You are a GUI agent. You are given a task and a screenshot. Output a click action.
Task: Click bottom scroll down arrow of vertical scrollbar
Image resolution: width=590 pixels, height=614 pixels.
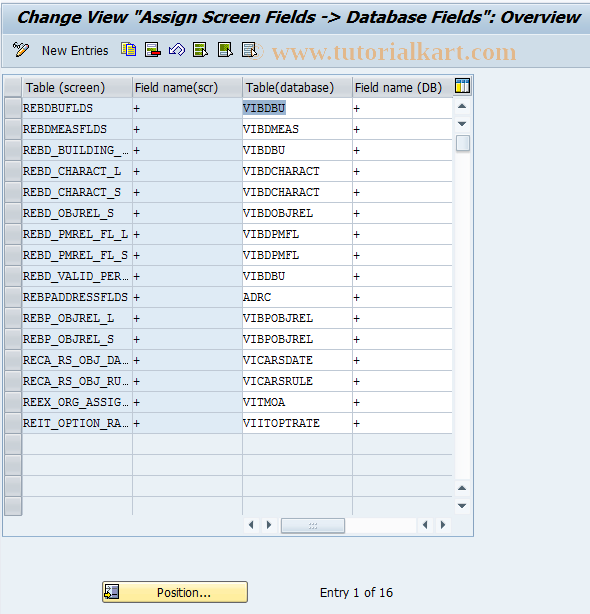point(462,506)
